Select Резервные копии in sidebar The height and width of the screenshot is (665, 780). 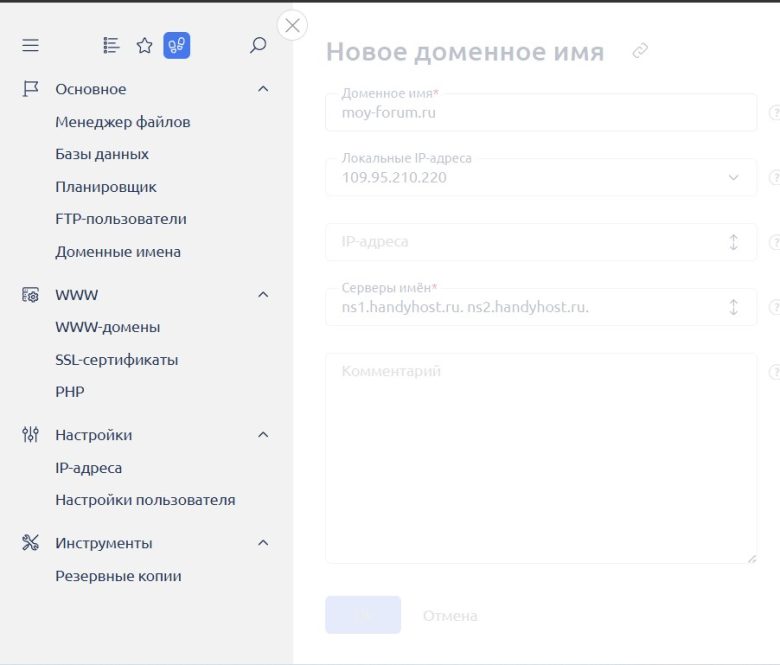point(118,576)
